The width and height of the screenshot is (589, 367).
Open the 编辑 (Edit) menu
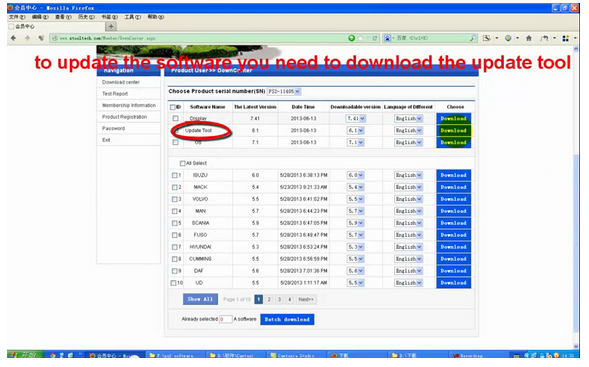[40, 17]
